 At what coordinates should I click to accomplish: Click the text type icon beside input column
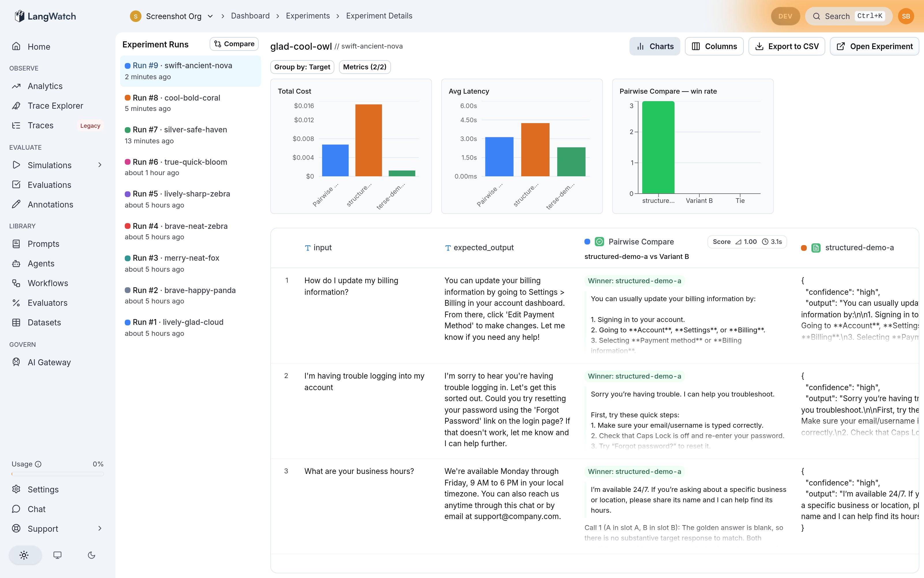(308, 248)
